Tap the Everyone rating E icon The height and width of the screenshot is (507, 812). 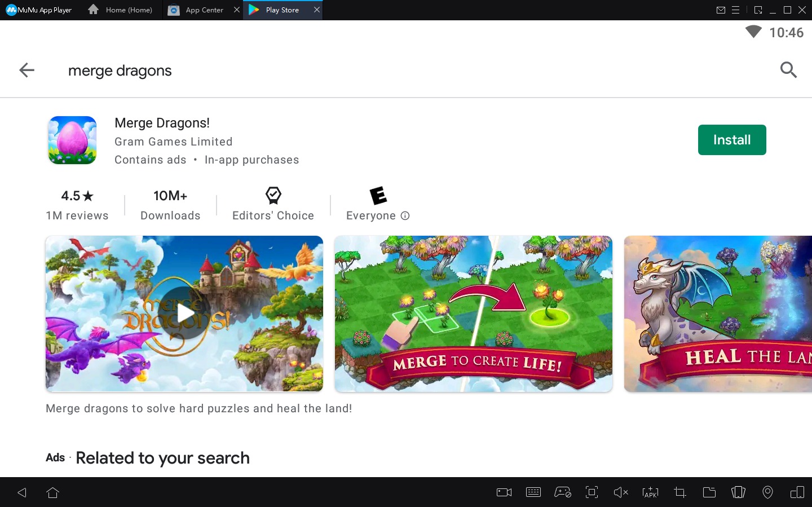coord(378,196)
